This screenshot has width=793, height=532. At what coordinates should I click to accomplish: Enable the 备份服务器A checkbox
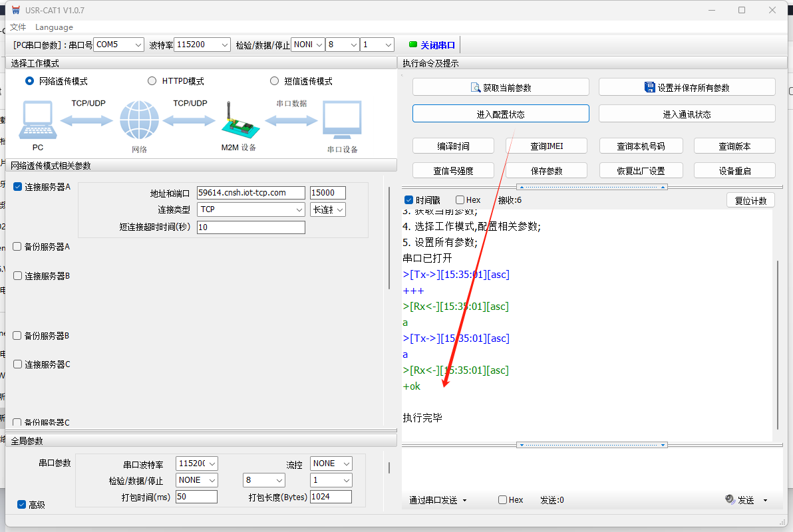click(17, 247)
